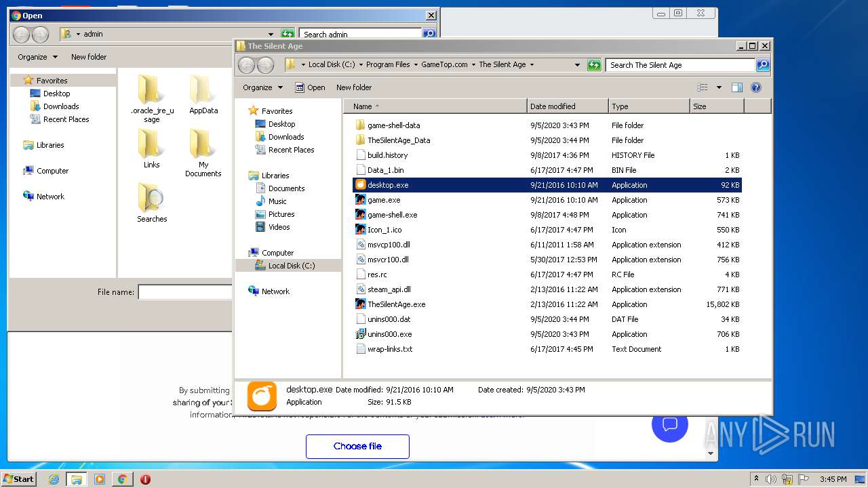Click the search magnifier in The Silent Age window
Screen dimensions: 868x488
click(763, 65)
